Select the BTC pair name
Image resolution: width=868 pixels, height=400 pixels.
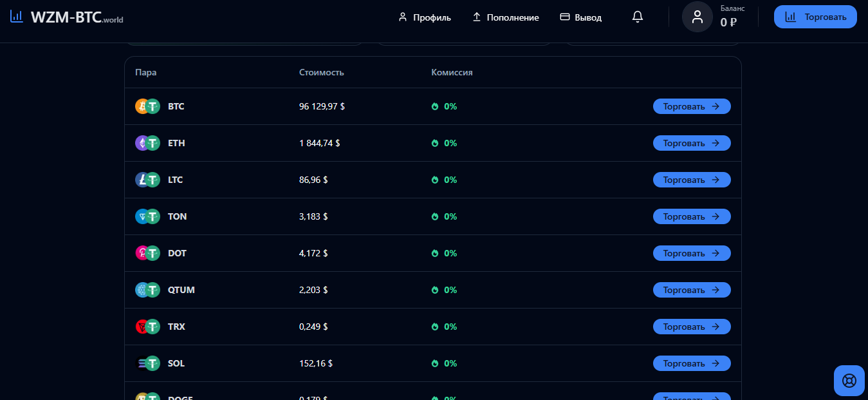coord(176,106)
